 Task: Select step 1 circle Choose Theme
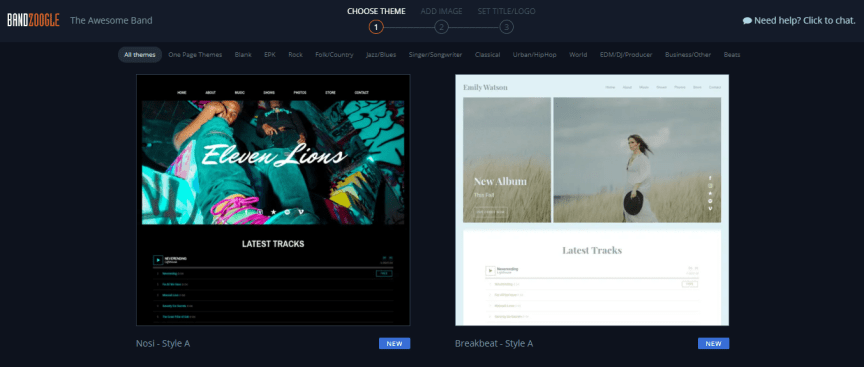tap(376, 26)
